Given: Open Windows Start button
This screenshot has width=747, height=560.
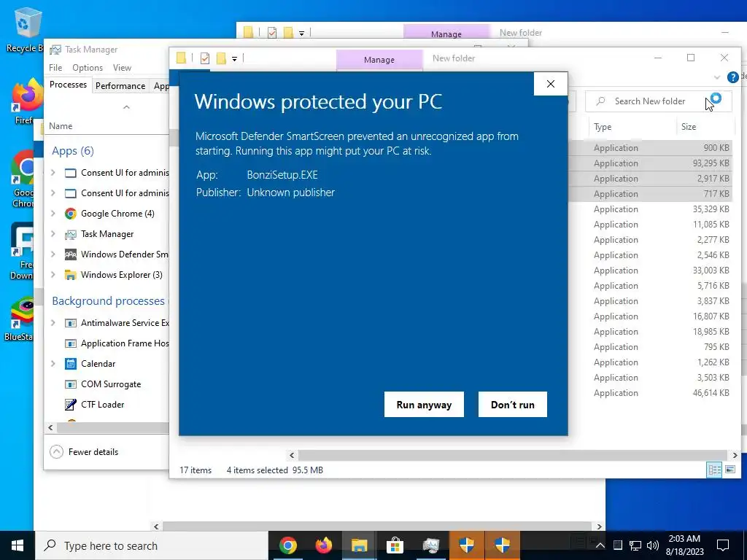Looking at the screenshot, I should (x=18, y=545).
